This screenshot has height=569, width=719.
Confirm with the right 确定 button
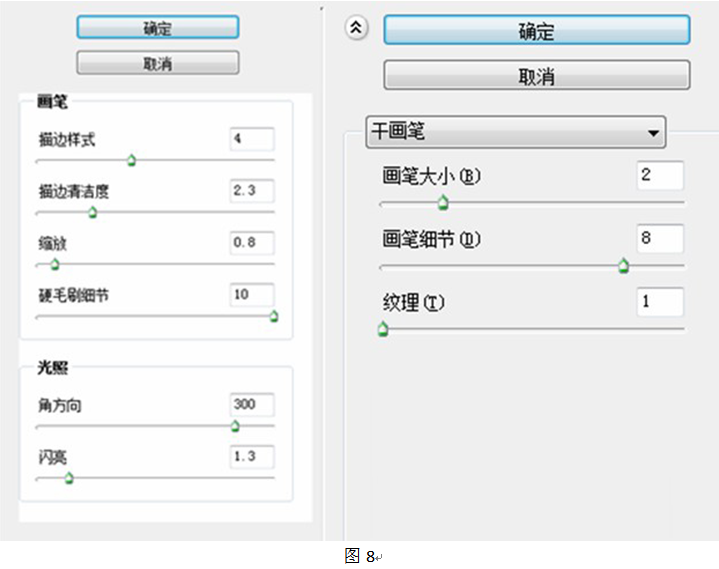[x=536, y=30]
